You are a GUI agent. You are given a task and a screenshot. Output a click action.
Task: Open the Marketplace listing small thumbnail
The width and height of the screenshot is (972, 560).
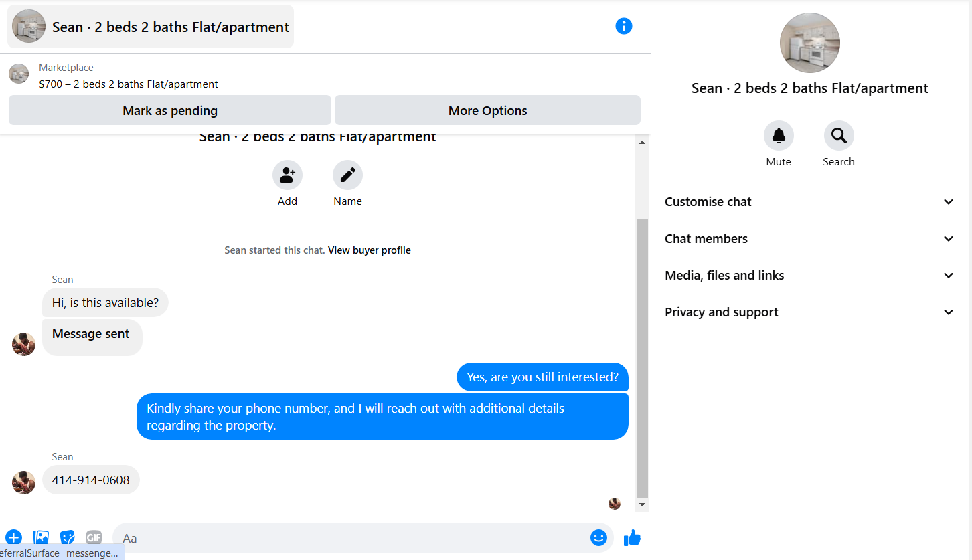[x=19, y=74]
